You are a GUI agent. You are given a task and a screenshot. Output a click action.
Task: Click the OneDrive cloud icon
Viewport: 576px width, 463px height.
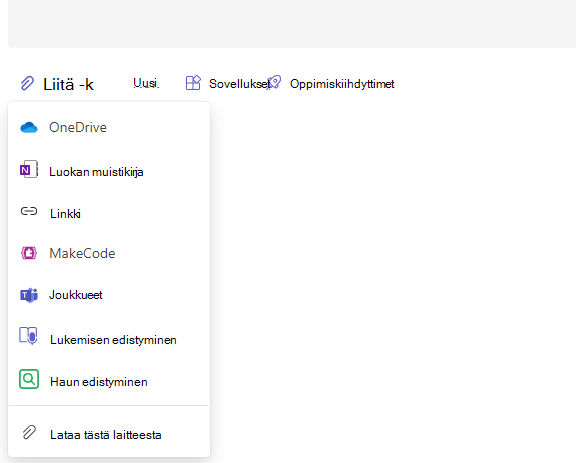coord(29,128)
